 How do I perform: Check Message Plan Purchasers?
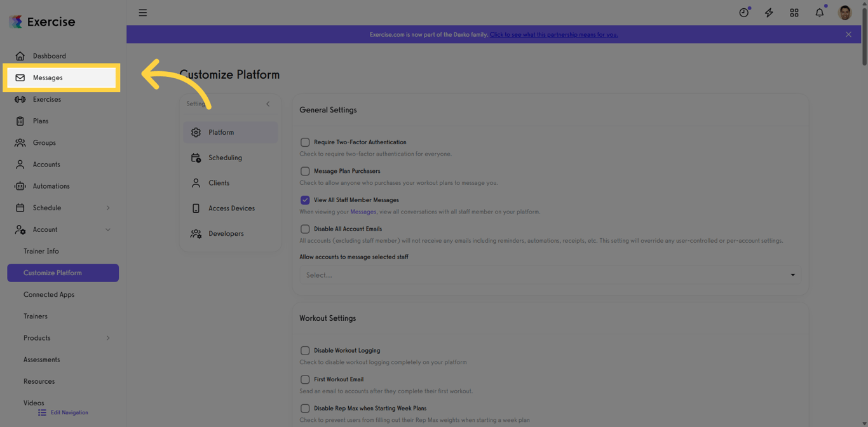click(305, 171)
